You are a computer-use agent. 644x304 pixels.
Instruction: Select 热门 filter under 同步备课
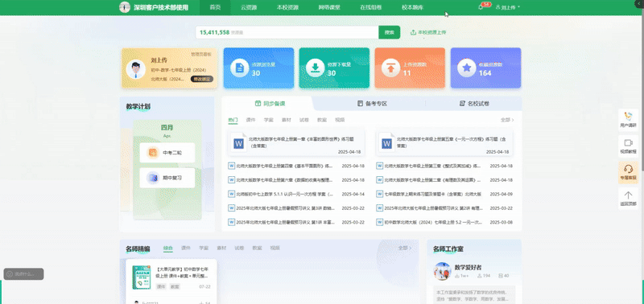pyautogui.click(x=233, y=120)
